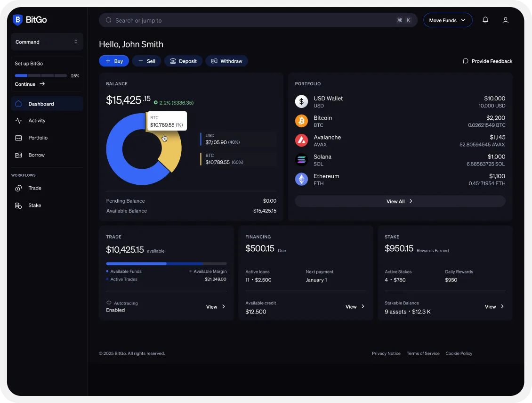Open the notifications bell
This screenshot has width=532, height=403.
tap(485, 20)
